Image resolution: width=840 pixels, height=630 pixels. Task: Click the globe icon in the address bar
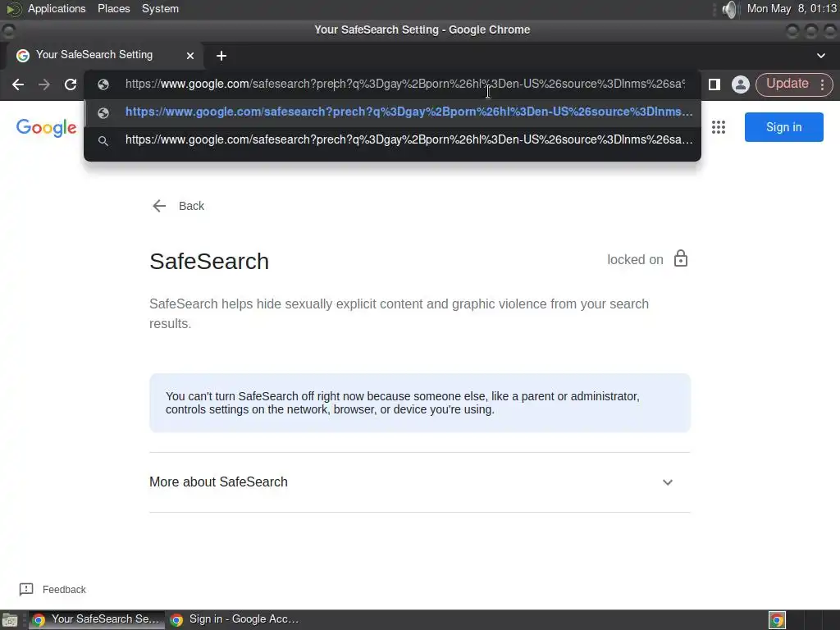103,84
